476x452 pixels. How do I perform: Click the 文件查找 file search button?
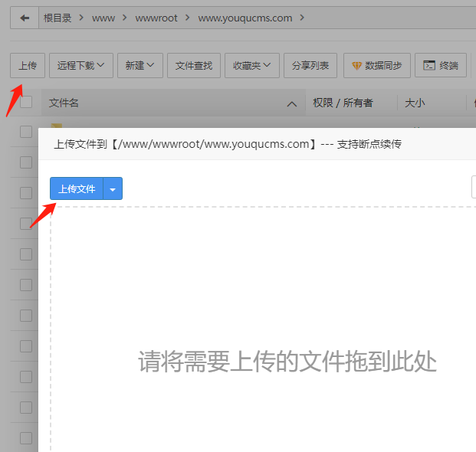[194, 66]
